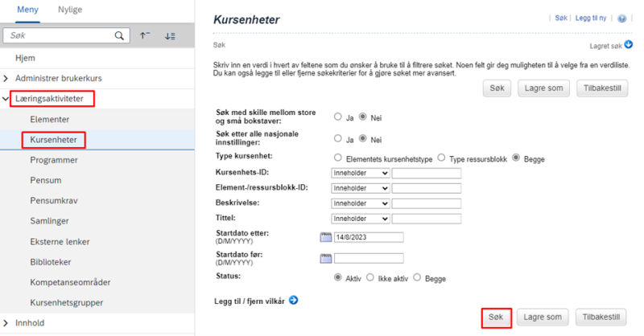The height and width of the screenshot is (336, 644).
Task: Open the help icon at top right
Action: click(622, 18)
